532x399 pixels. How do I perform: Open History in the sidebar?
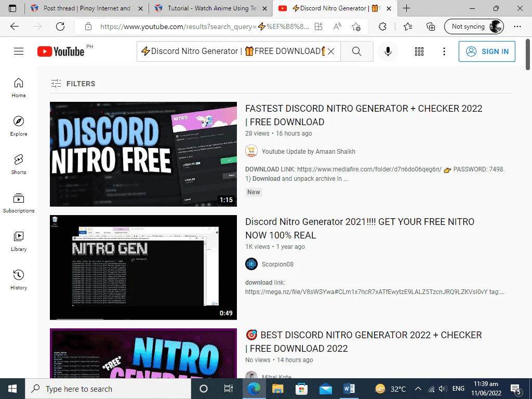point(19,280)
